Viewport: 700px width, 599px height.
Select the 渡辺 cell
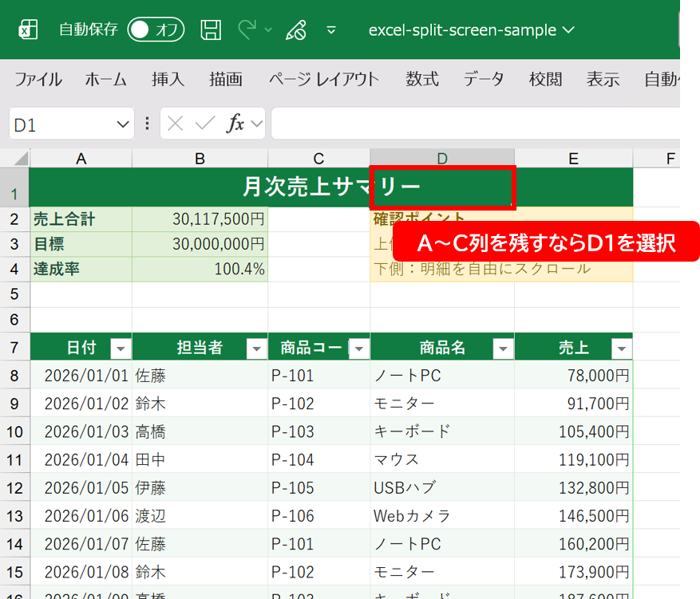click(x=200, y=516)
